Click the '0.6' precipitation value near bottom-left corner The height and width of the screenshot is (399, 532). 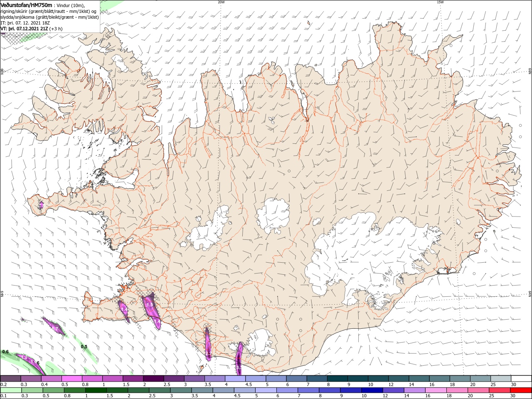[x=5, y=352]
